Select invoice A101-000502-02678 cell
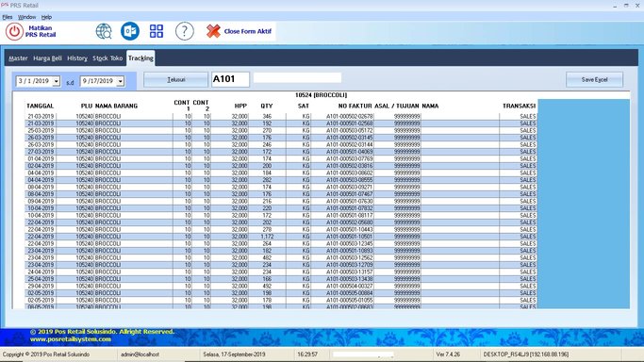The image size is (644, 362). (x=350, y=117)
